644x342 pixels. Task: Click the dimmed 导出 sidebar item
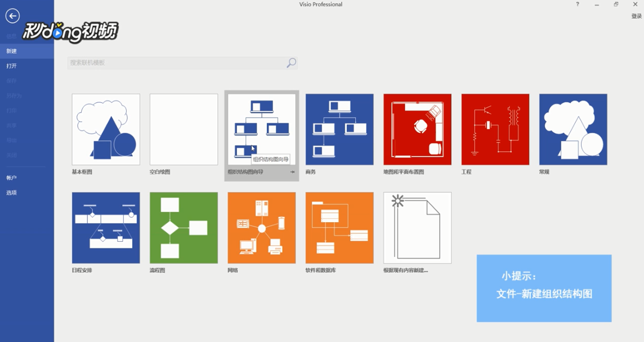click(26, 141)
